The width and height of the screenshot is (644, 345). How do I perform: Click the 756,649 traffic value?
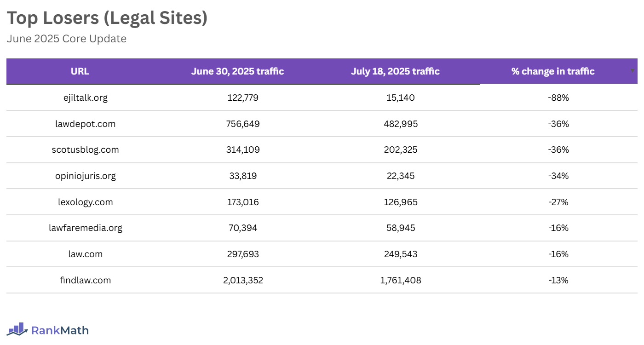[x=243, y=124]
